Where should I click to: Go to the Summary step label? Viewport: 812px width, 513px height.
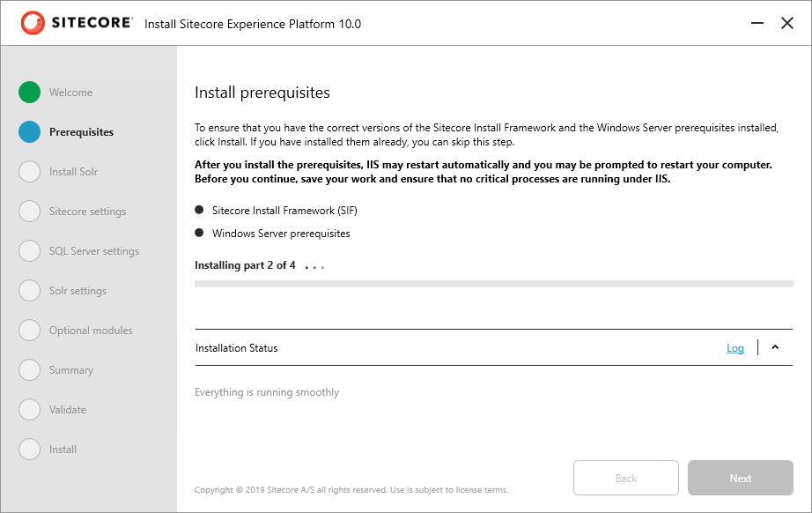pos(71,370)
